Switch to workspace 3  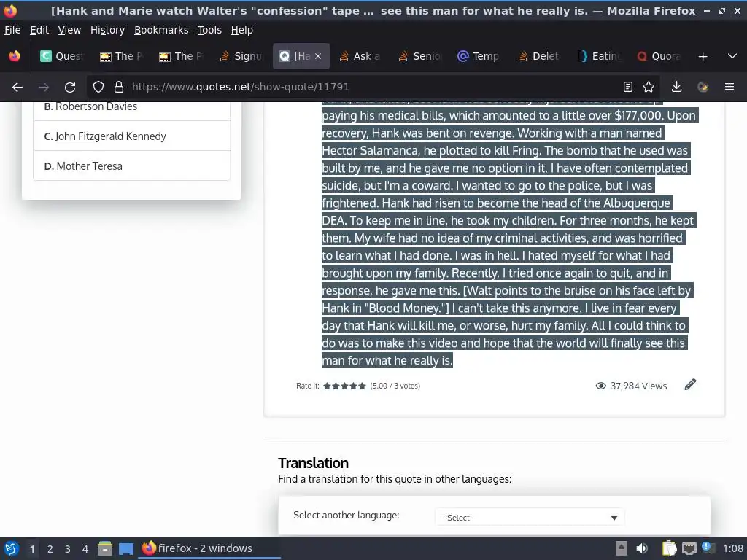[x=68, y=549]
